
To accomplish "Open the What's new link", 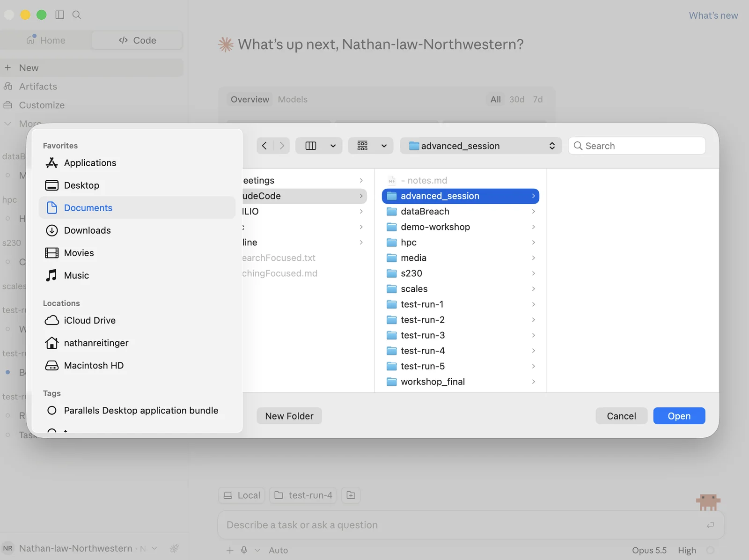I will coord(713,15).
